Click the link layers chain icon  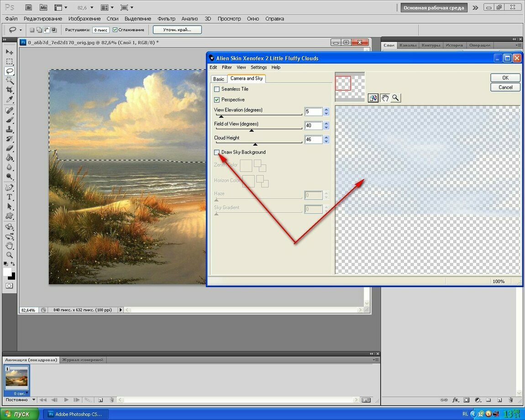tap(444, 400)
